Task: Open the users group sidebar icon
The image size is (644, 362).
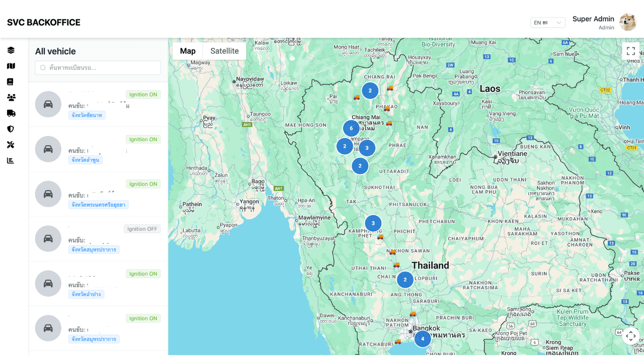Action: coord(11,98)
